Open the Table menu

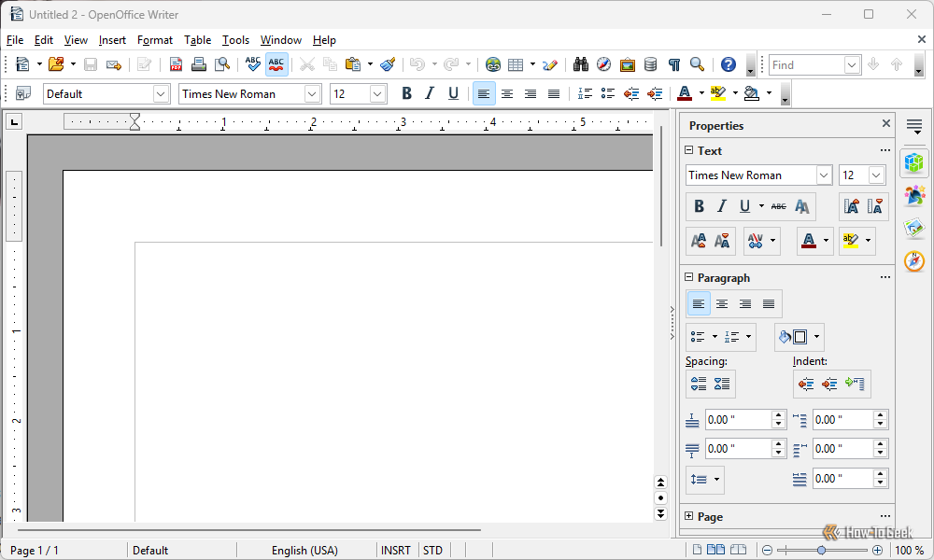(x=197, y=40)
